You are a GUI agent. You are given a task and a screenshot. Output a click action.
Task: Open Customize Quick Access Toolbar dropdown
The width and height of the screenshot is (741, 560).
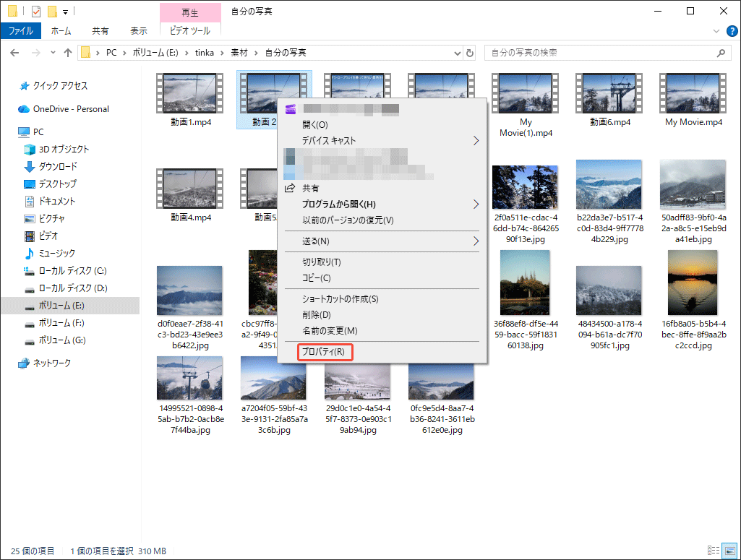click(65, 12)
